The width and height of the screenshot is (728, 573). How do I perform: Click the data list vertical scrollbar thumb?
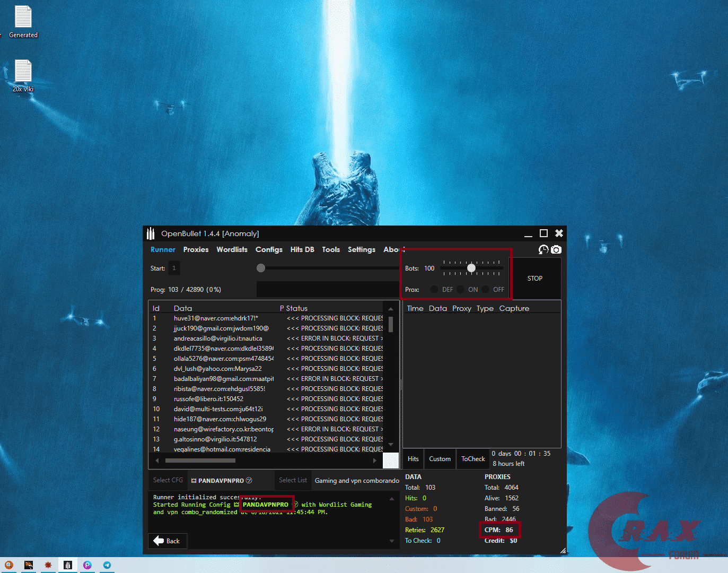click(x=391, y=324)
